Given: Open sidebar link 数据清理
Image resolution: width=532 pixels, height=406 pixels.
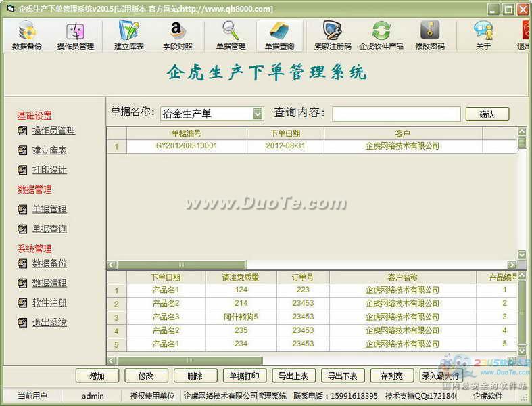Looking at the screenshot, I should (49, 283).
